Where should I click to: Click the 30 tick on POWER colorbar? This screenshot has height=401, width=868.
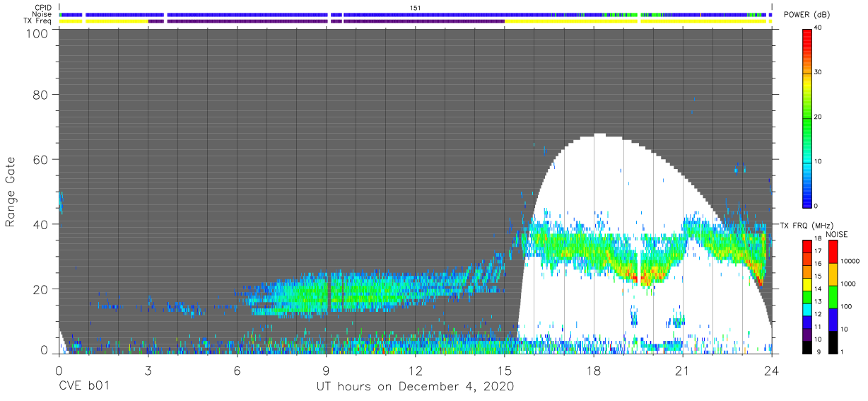point(819,72)
